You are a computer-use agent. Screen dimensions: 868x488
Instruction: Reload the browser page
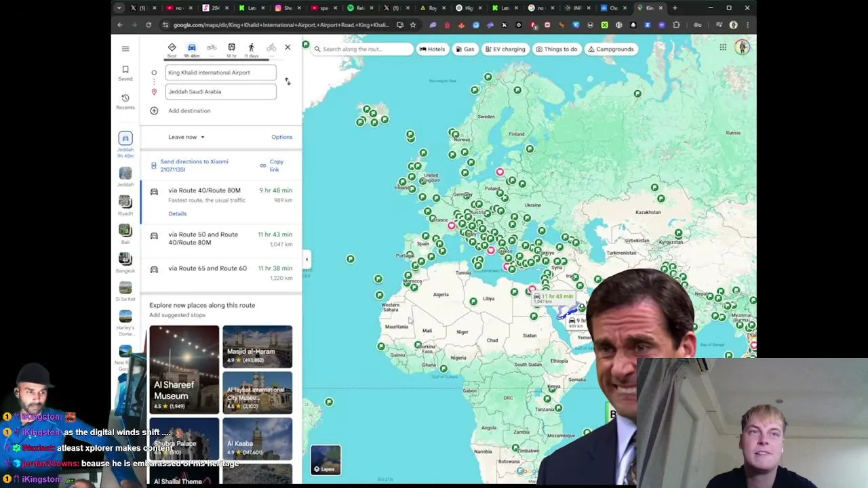149,25
